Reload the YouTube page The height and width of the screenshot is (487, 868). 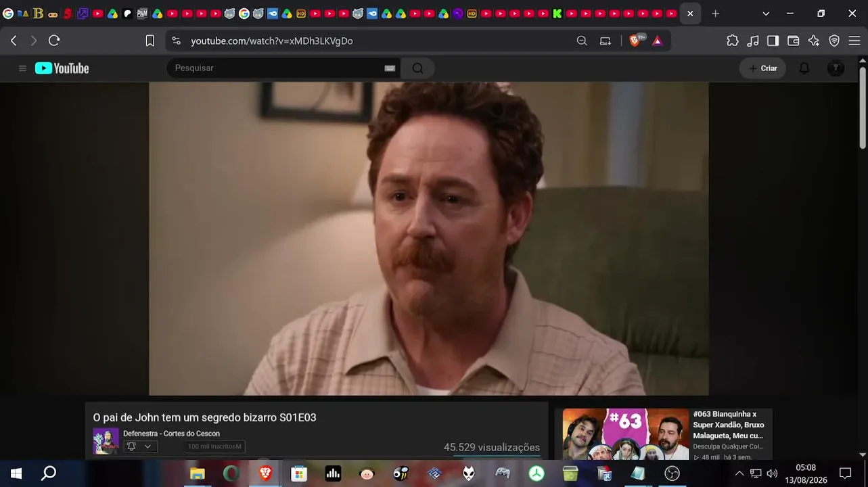pyautogui.click(x=54, y=41)
